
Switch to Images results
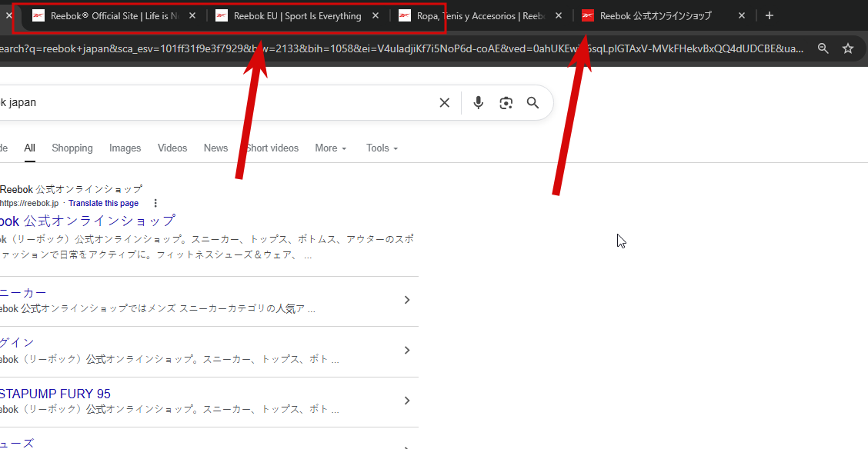(125, 148)
